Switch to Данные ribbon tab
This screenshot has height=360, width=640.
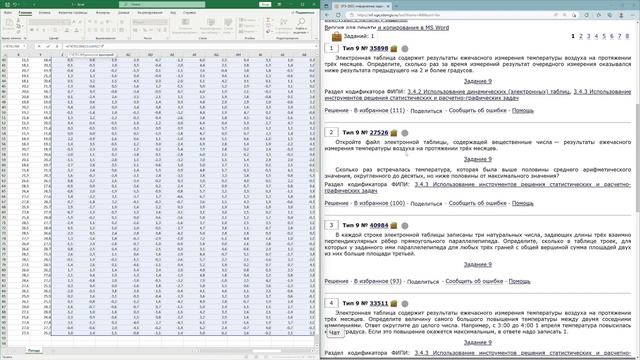124,13
